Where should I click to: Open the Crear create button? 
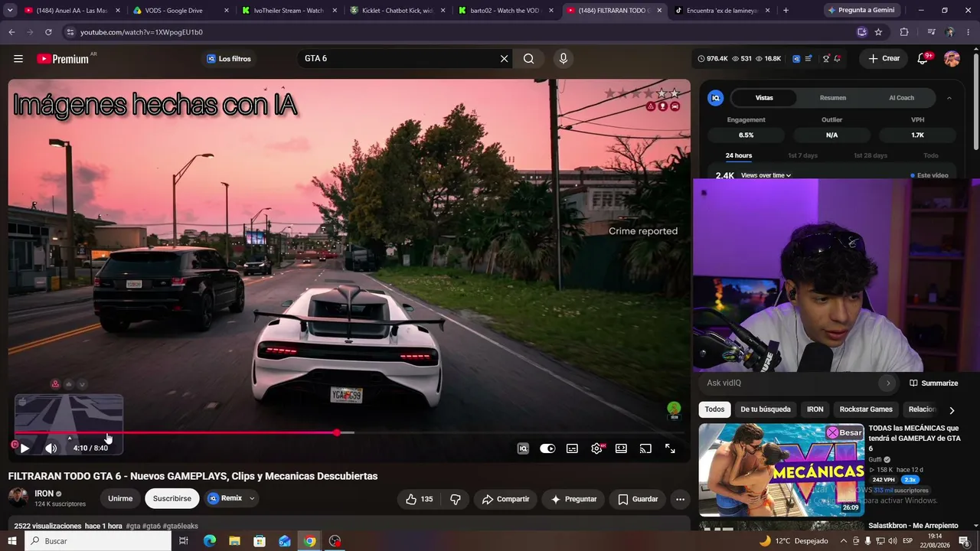pyautogui.click(x=884, y=59)
